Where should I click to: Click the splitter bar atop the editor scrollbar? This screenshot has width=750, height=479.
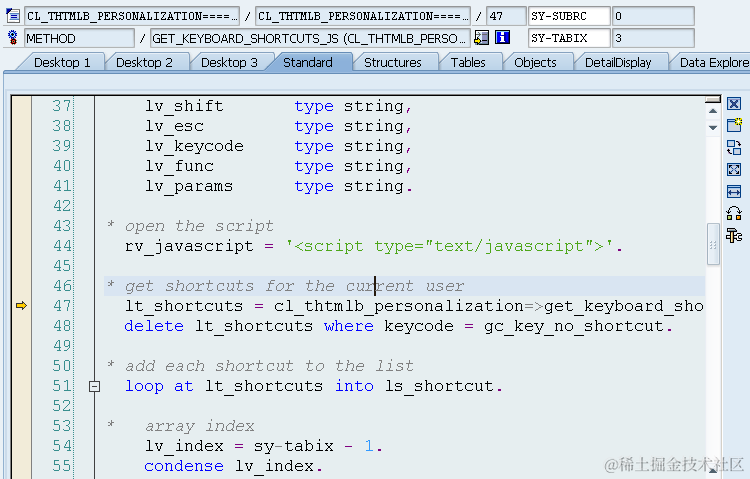point(713,99)
